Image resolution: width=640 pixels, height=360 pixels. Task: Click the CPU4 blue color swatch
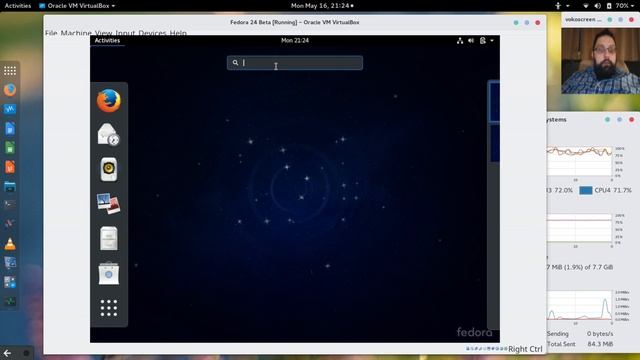586,191
